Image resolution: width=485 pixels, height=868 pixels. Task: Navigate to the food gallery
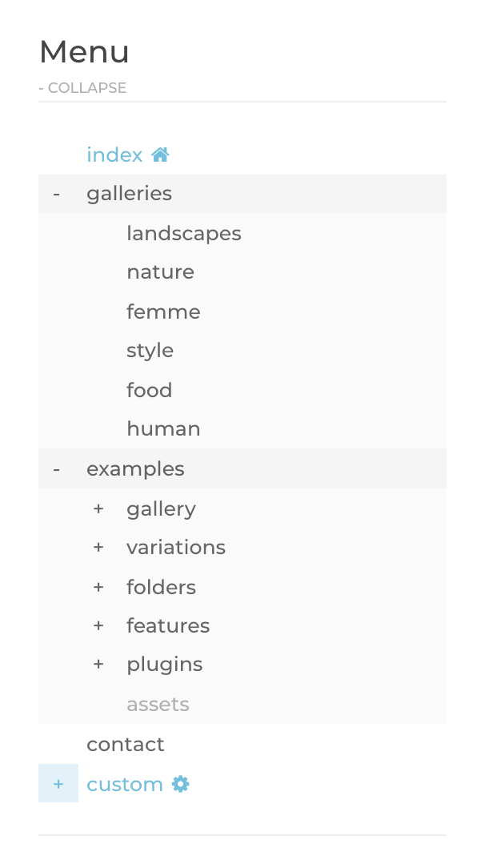pos(149,390)
